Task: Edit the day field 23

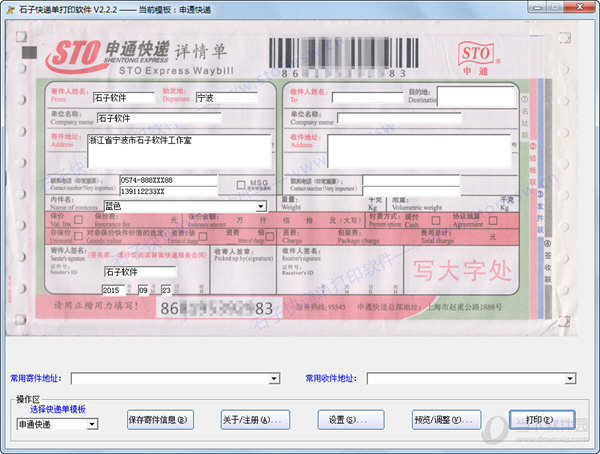Action: [x=166, y=290]
